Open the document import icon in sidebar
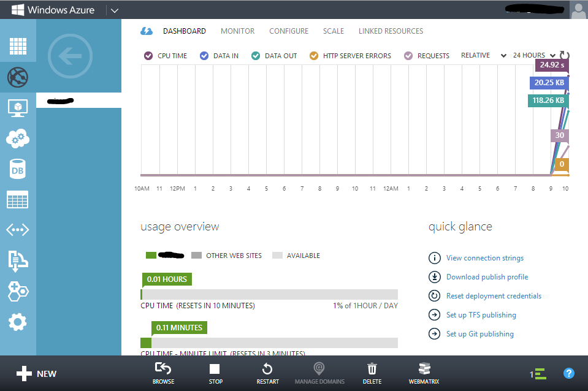The width and height of the screenshot is (588, 391). point(18,260)
